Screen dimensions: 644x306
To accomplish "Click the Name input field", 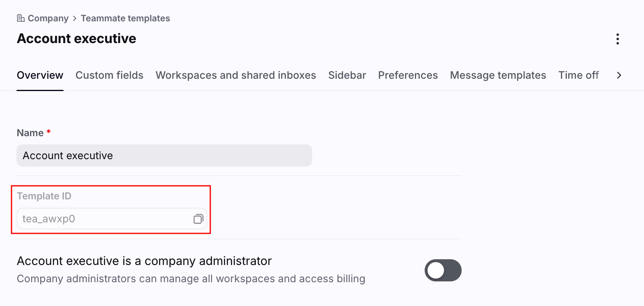I will (164, 155).
